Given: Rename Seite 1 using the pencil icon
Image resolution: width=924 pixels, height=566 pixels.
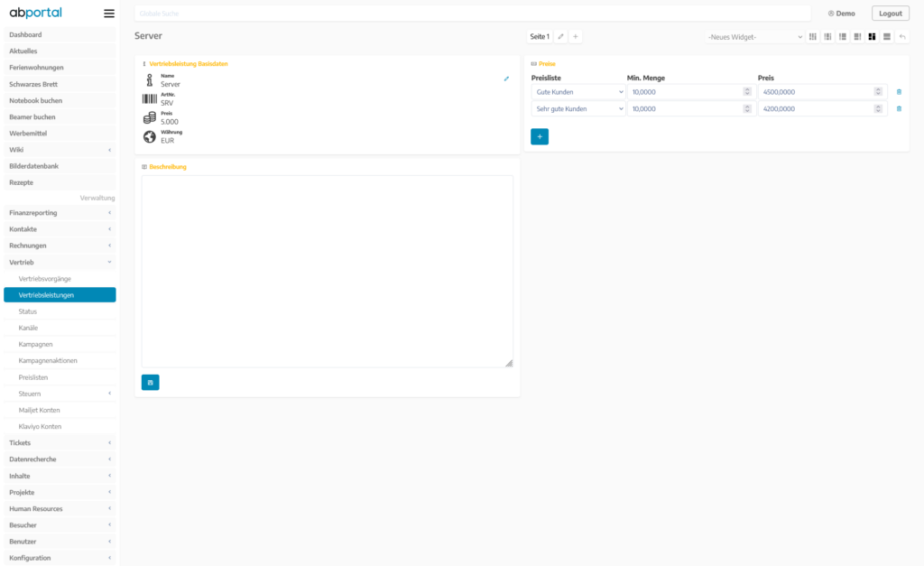Looking at the screenshot, I should point(560,37).
